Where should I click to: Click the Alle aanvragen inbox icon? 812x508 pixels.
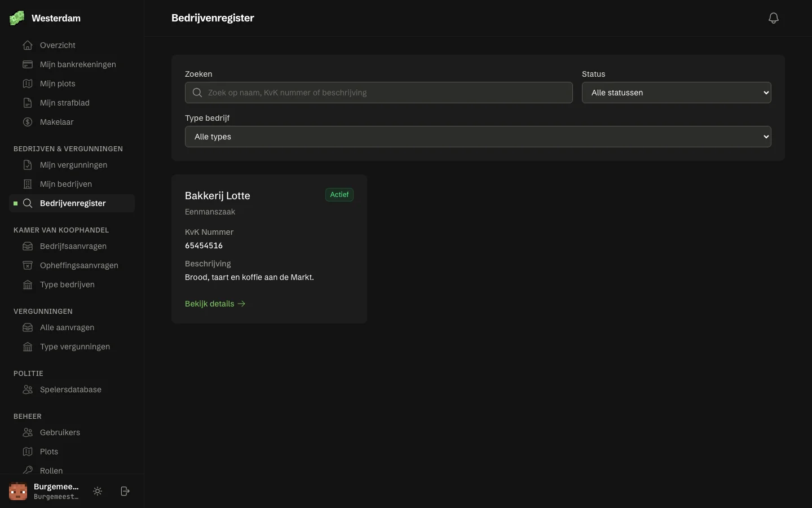point(28,327)
